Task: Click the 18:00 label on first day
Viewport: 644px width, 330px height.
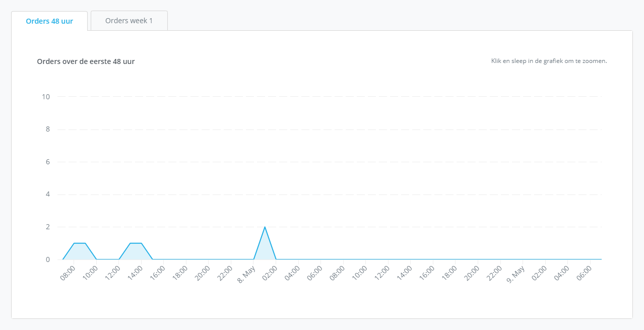Action: tap(179, 273)
